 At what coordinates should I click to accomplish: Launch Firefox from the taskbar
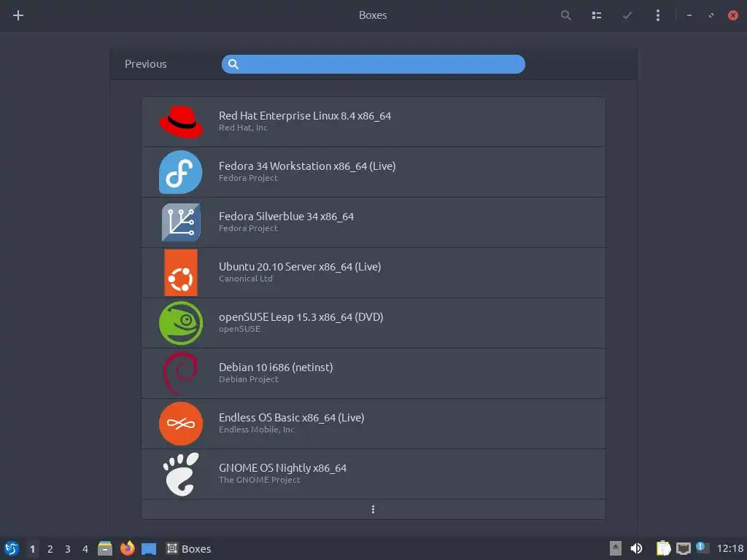[127, 548]
